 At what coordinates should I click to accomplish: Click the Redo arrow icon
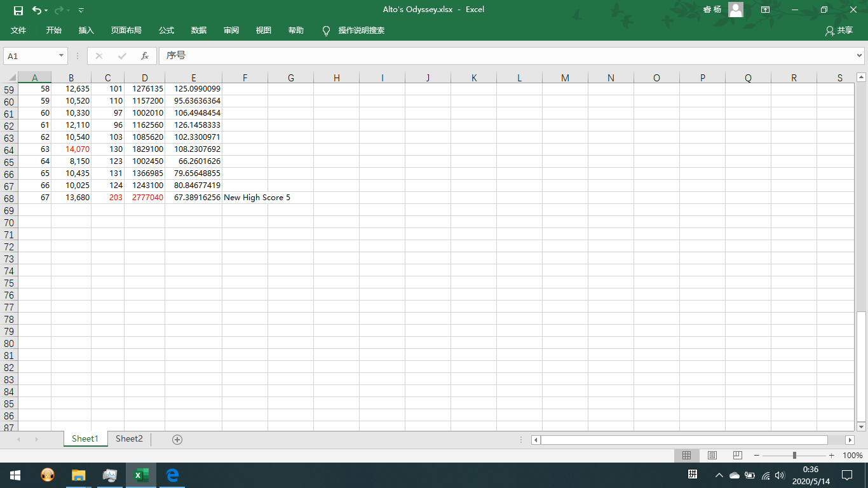[x=58, y=10]
